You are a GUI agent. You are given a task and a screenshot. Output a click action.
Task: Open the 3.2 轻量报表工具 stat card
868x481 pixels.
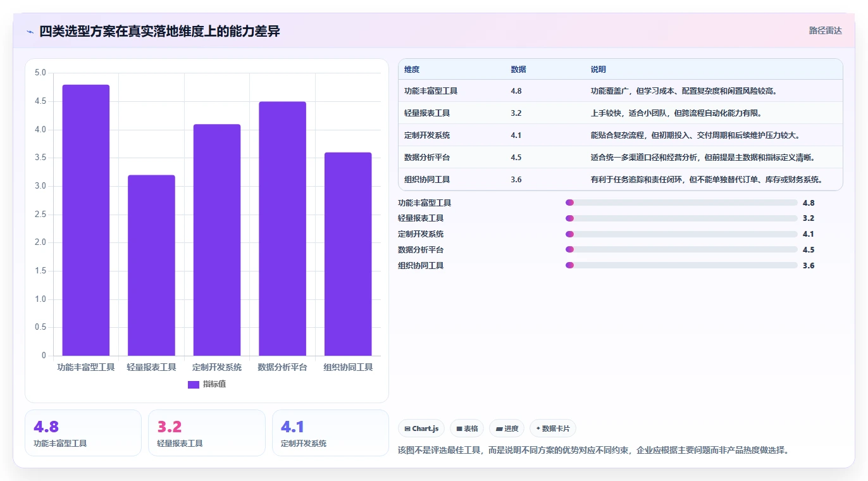[x=207, y=433]
